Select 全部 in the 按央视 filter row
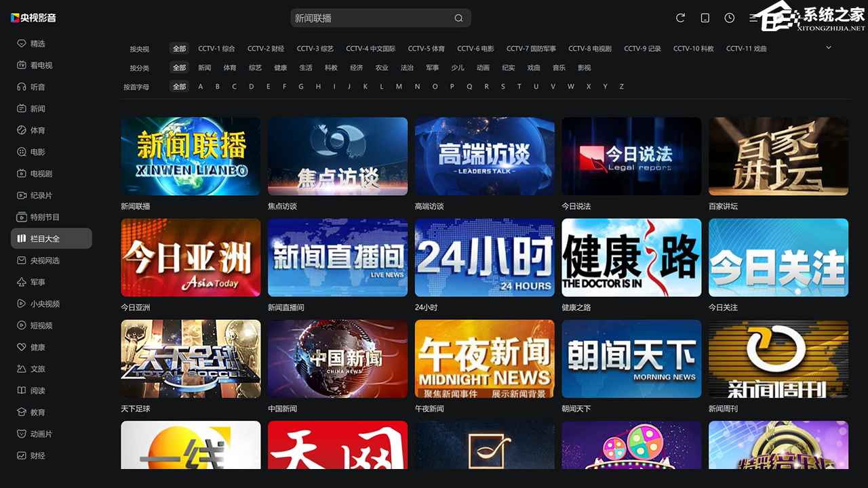The image size is (868, 488). tap(179, 49)
